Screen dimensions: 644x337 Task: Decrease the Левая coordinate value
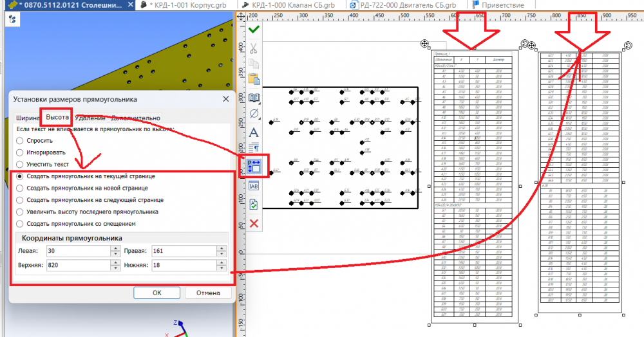(115, 254)
